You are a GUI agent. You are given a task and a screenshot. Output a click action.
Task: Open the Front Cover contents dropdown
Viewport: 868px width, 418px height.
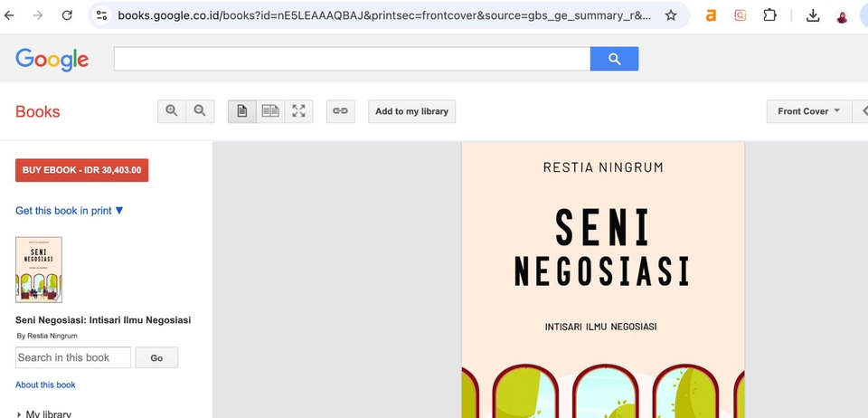coord(808,111)
